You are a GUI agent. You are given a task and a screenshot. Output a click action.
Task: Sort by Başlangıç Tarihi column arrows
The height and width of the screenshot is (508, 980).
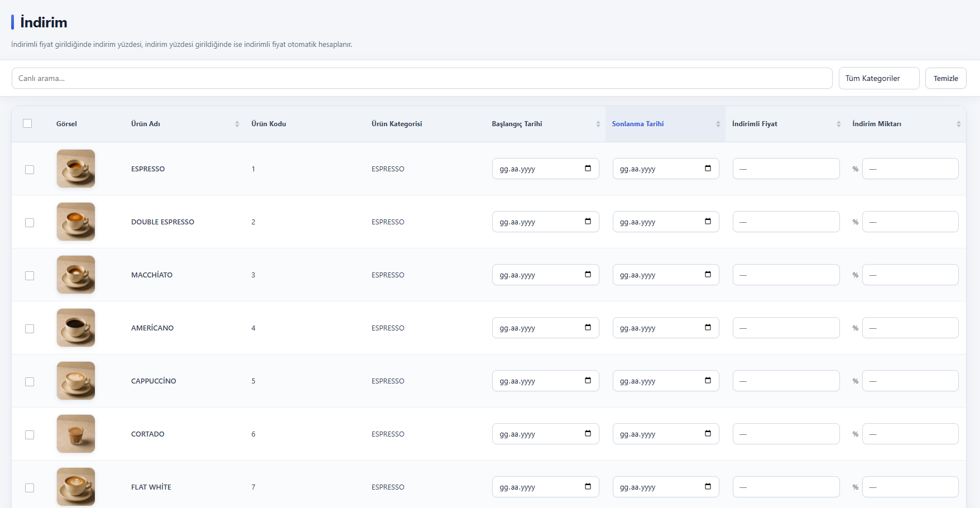click(598, 124)
